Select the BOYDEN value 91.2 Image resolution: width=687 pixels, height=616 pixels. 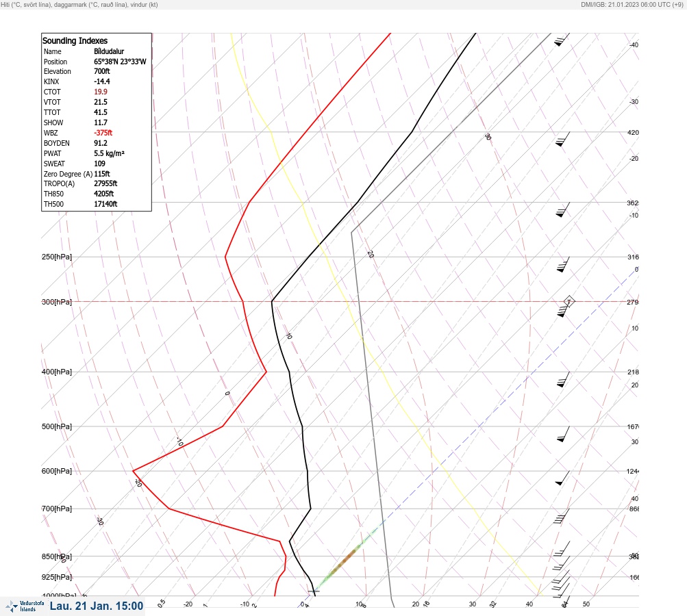(101, 143)
